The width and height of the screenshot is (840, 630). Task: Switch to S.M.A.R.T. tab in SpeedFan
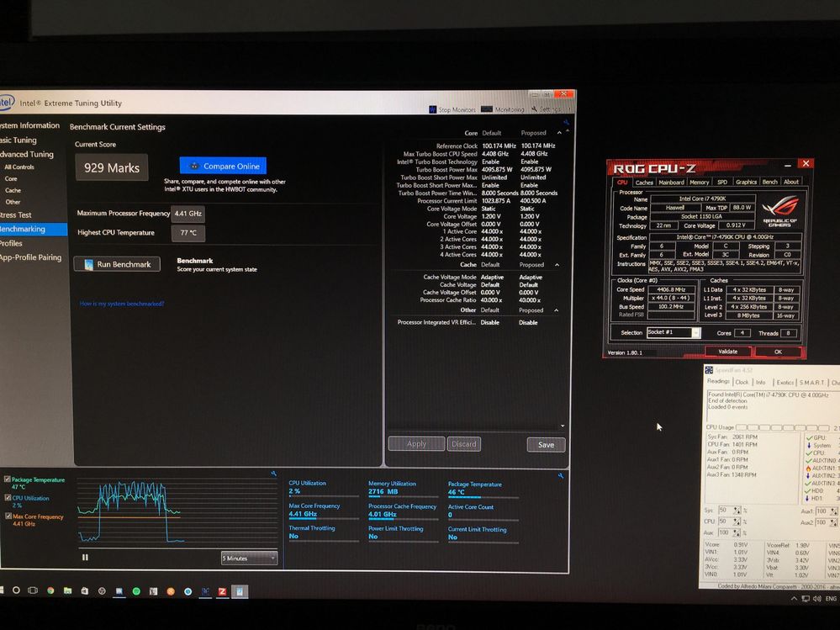point(812,383)
